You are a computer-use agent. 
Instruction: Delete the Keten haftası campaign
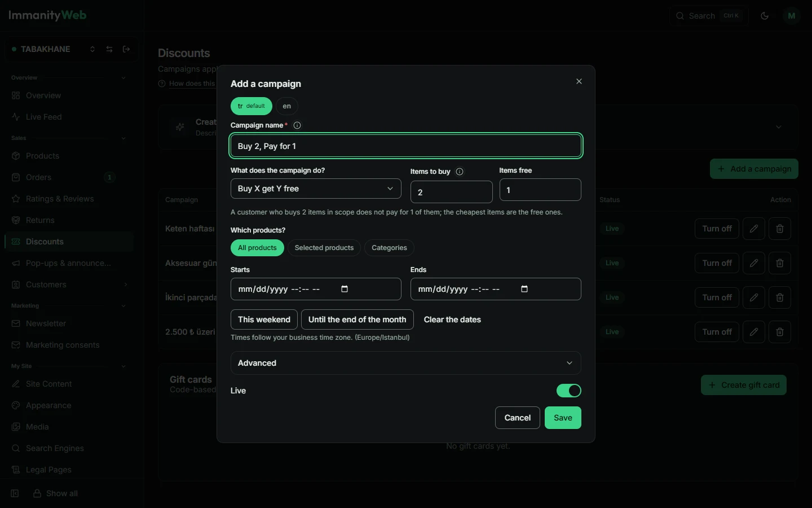(780, 229)
